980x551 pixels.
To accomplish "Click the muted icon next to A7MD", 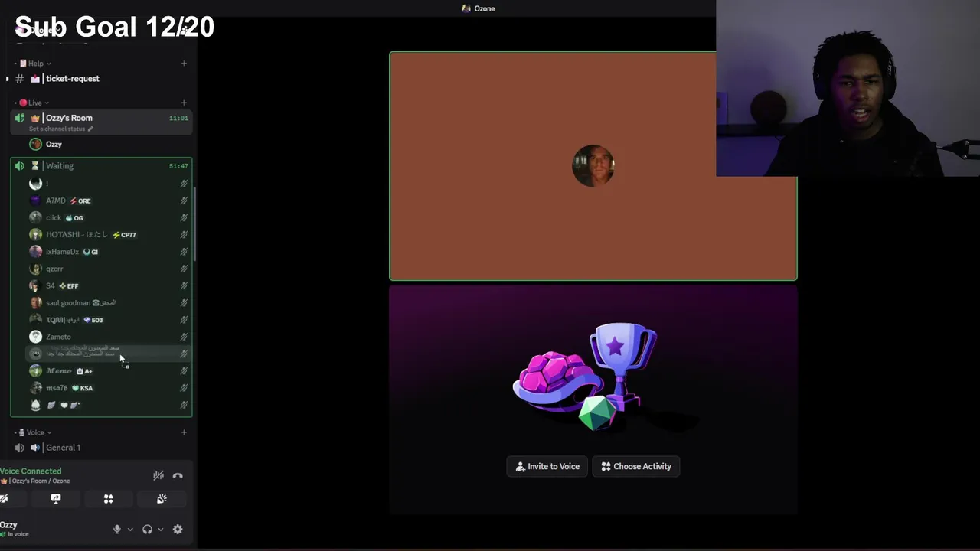I will pyautogui.click(x=184, y=201).
